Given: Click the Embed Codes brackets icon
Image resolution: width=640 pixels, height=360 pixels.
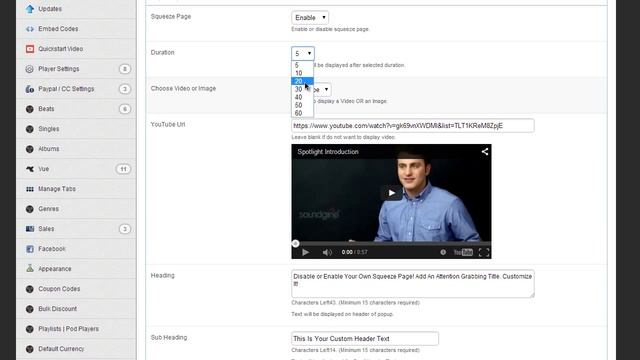Looking at the screenshot, I should [x=30, y=29].
